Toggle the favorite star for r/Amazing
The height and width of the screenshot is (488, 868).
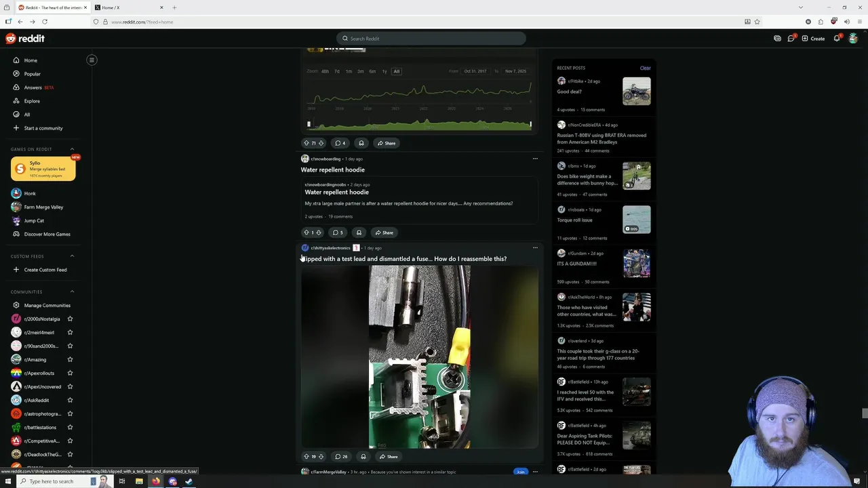pos(70,359)
